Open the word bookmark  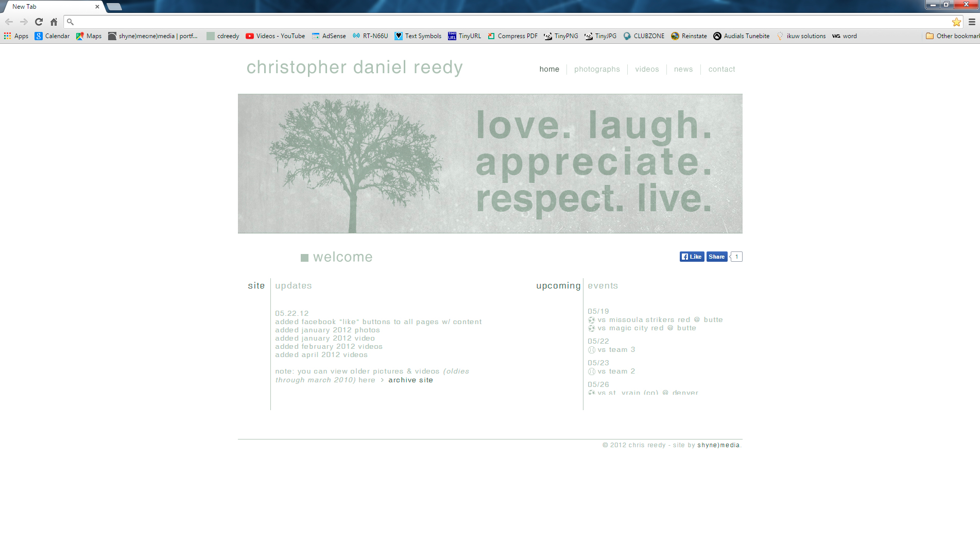pyautogui.click(x=845, y=36)
